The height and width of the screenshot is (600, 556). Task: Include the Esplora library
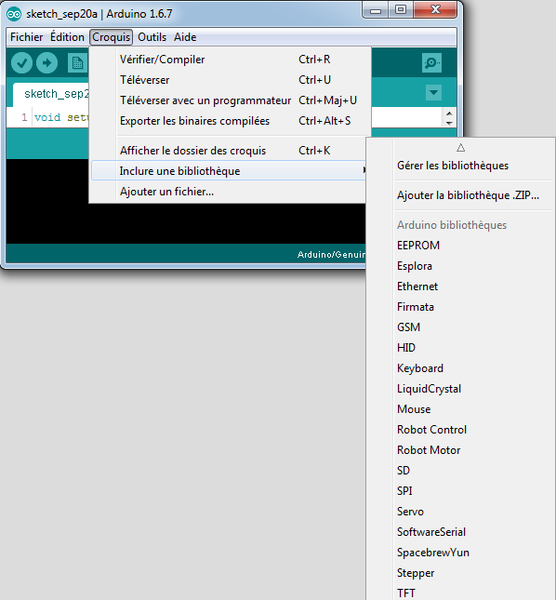(x=461, y=266)
